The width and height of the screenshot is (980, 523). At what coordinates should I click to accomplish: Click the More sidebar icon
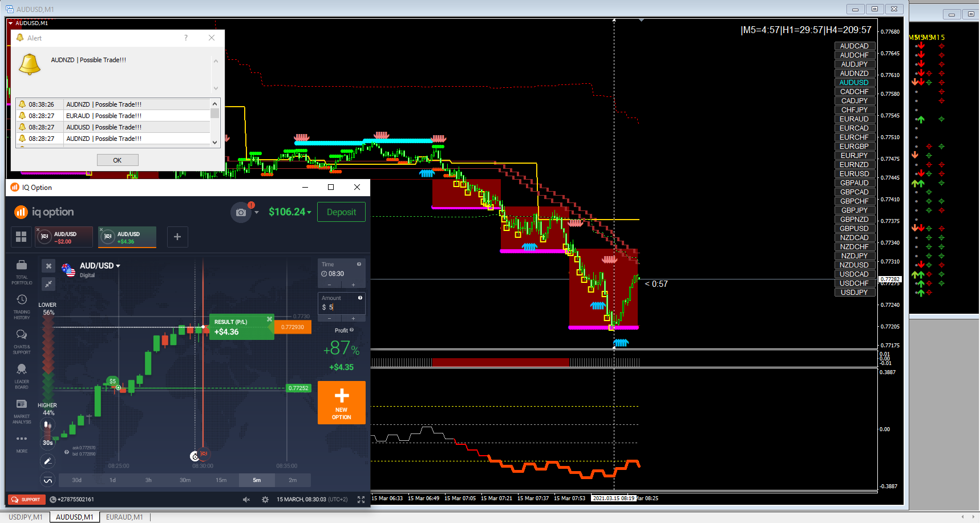(22, 444)
